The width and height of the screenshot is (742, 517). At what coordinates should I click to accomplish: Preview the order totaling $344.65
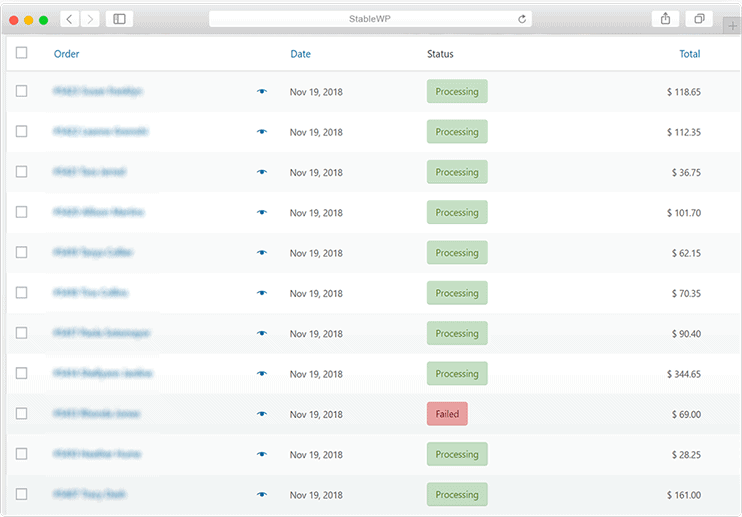point(262,374)
